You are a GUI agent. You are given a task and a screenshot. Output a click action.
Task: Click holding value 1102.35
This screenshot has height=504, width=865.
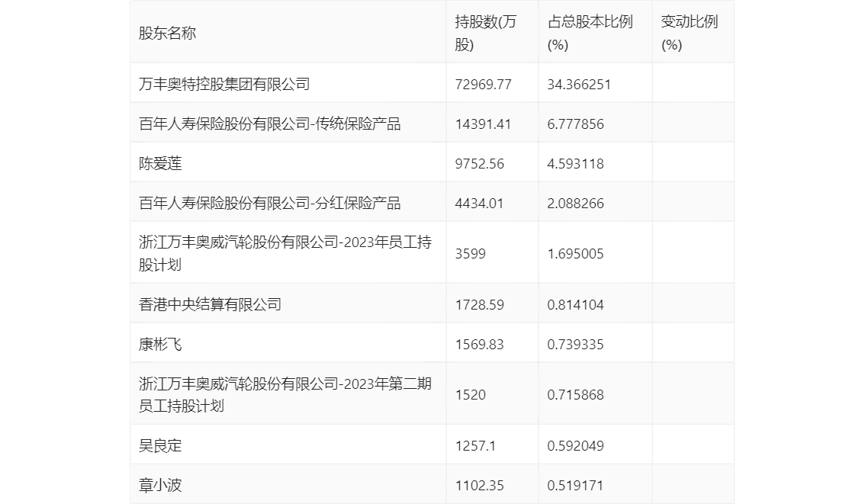(479, 485)
